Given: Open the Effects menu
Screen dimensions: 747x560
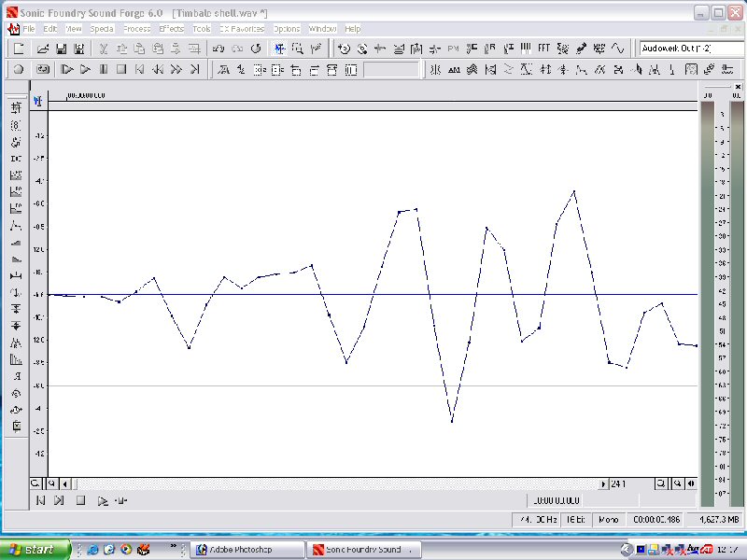Looking at the screenshot, I should pos(171,29).
